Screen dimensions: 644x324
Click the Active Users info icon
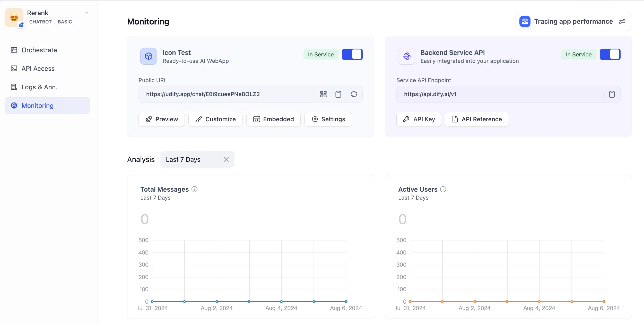click(x=443, y=189)
